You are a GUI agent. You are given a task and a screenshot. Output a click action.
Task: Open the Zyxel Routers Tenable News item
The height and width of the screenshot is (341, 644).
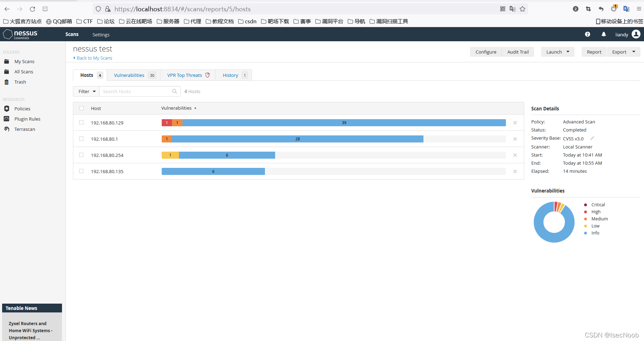coord(31,330)
